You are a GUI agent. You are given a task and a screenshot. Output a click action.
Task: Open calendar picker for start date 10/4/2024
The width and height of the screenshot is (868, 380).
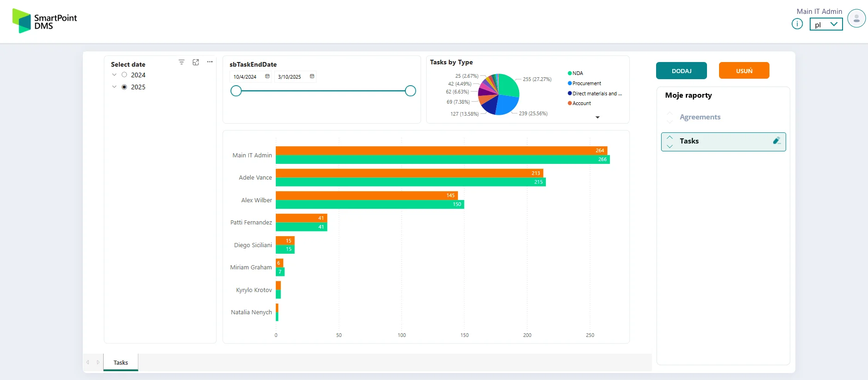coord(267,76)
